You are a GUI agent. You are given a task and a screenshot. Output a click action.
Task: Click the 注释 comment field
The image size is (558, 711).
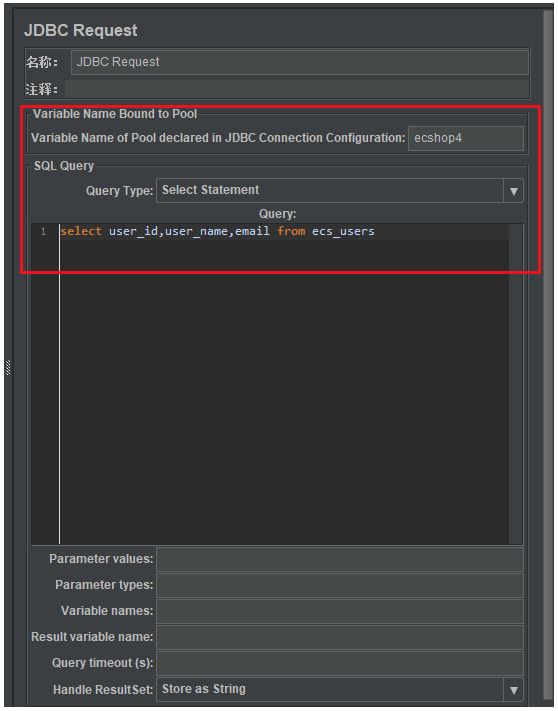(x=297, y=89)
